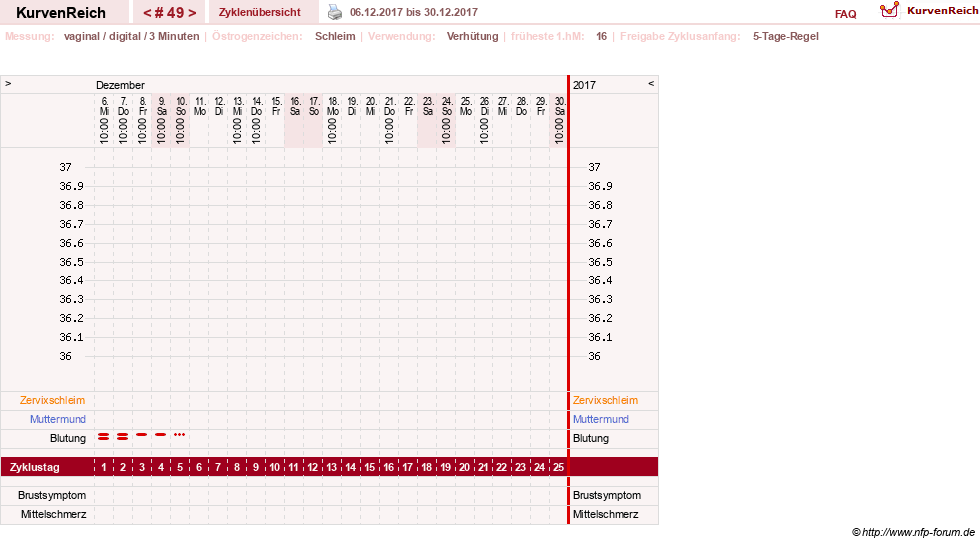Click the date range 06.12.2017 bis 30.12.2017
Viewport: 980px width, 544px height.
(414, 12)
